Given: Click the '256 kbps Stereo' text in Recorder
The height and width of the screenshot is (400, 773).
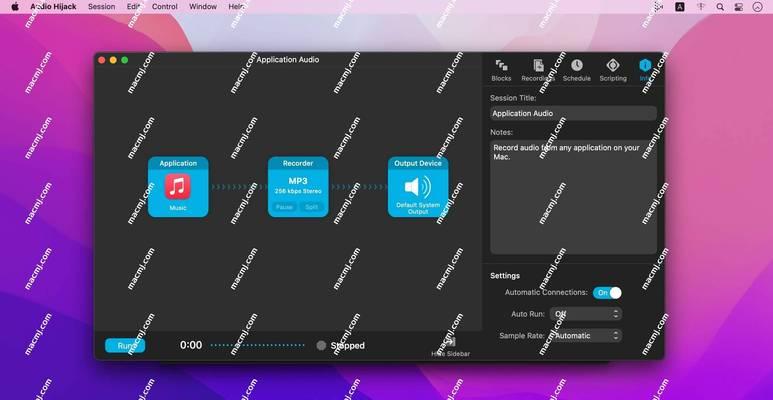Looking at the screenshot, I should pyautogui.click(x=298, y=191).
